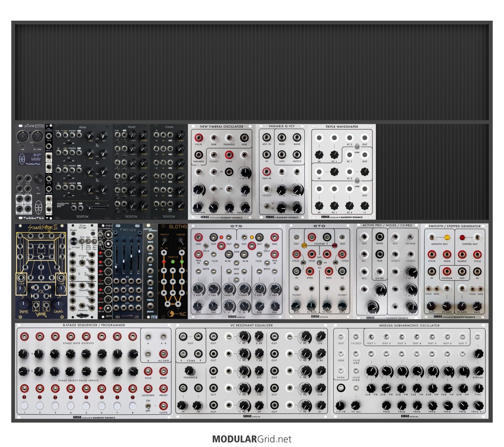This screenshot has width=504, height=447.
Task: Adjust the VC ALL knob on Medusa Oscillator
Action: tap(356, 405)
